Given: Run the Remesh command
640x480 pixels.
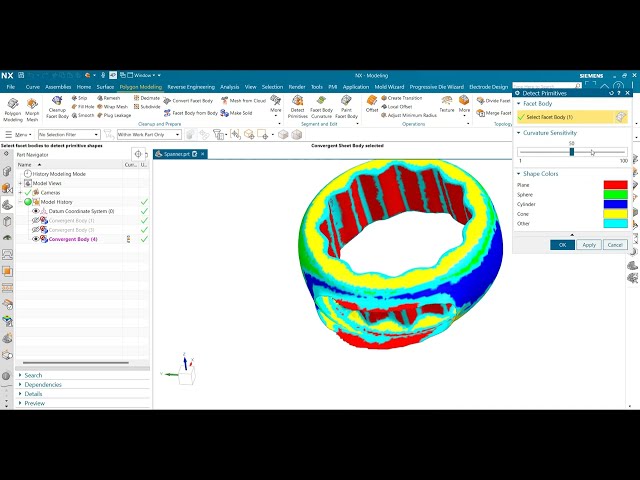Looking at the screenshot, I should (109, 98).
